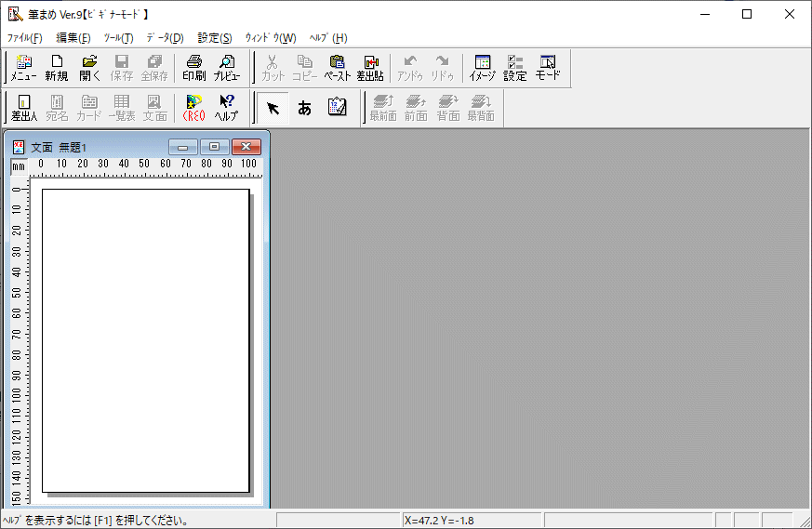Click the blank postcard canvas
Screen dimensions: 812x529
coord(145,340)
